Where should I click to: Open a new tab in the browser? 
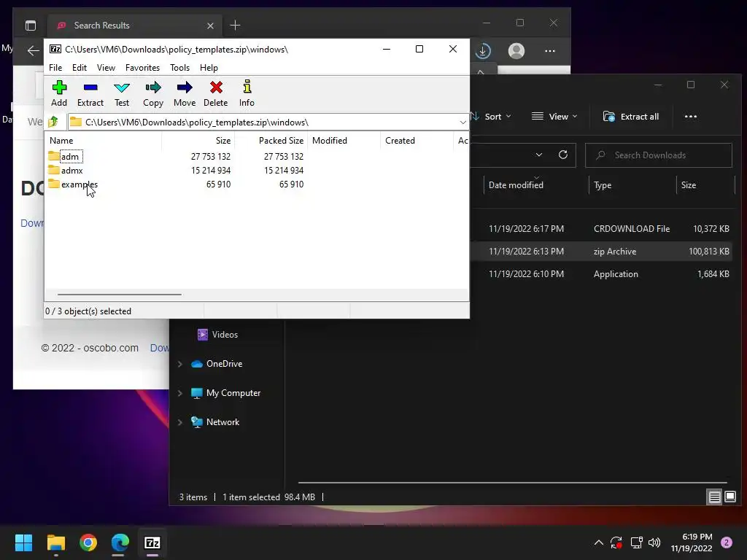point(235,26)
